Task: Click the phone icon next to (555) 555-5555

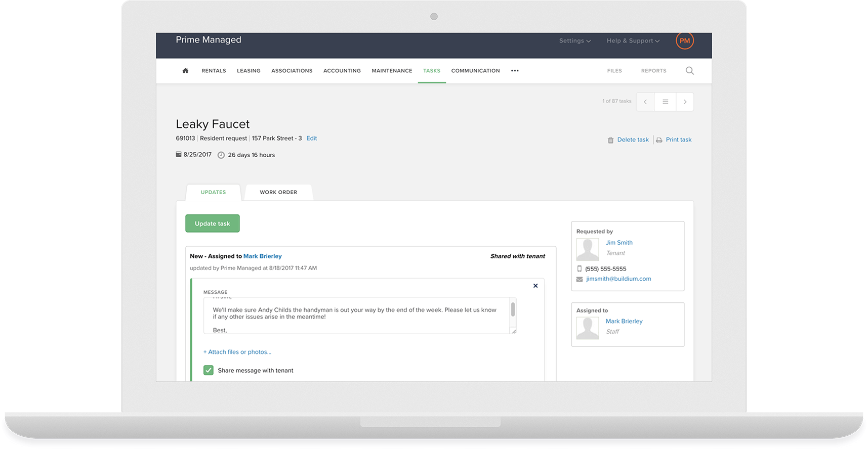Action: (580, 268)
